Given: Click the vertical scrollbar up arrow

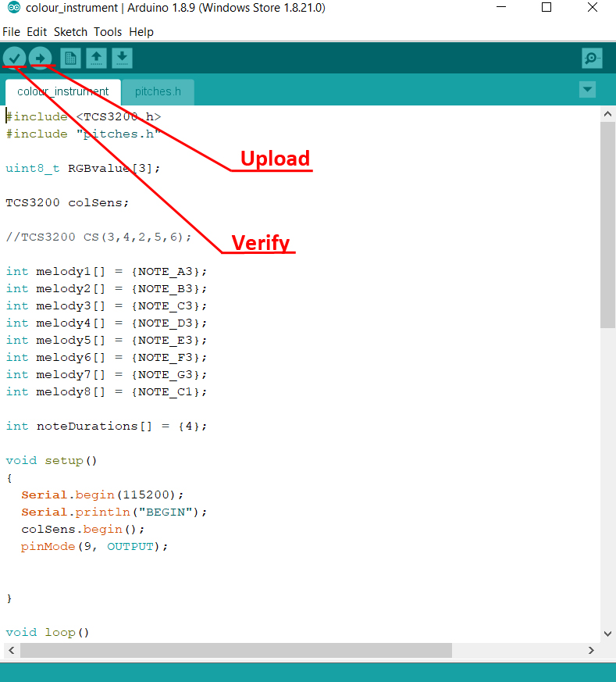Looking at the screenshot, I should click(x=607, y=114).
